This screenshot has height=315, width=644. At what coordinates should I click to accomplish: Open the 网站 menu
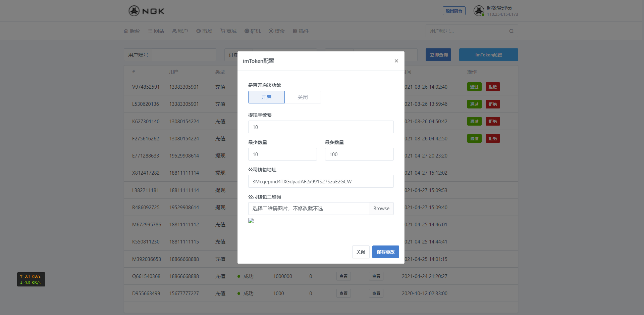[x=156, y=31]
